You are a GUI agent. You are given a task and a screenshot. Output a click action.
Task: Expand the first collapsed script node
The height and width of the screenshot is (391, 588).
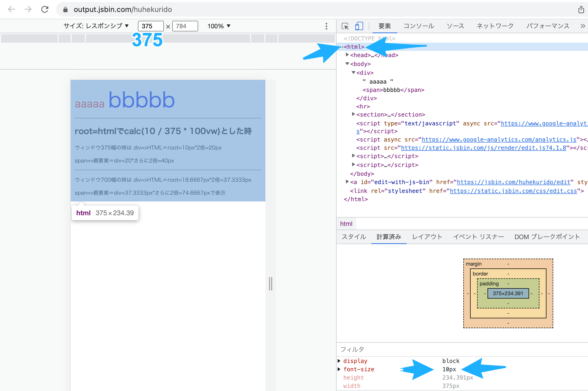(x=353, y=156)
